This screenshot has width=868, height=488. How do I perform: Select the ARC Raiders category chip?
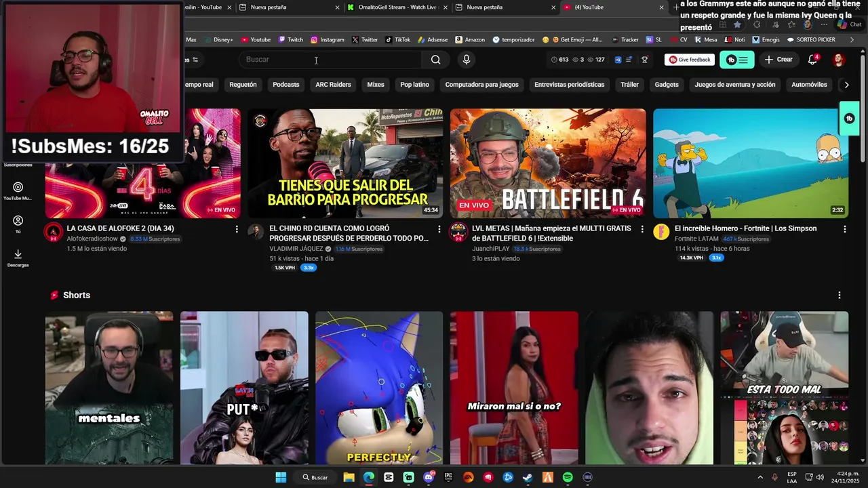tap(333, 85)
